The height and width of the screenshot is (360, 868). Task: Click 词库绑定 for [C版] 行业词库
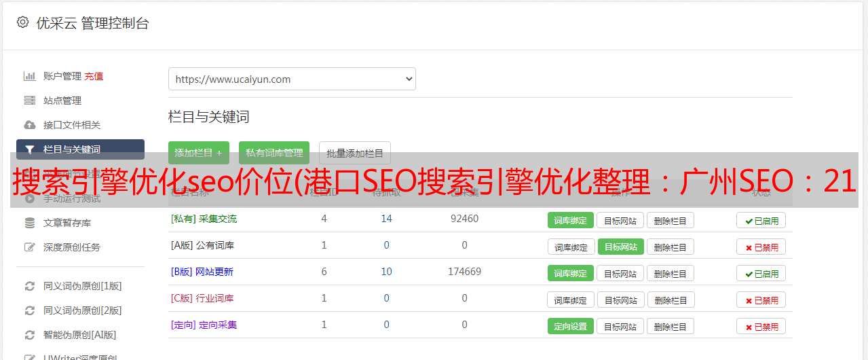(571, 300)
